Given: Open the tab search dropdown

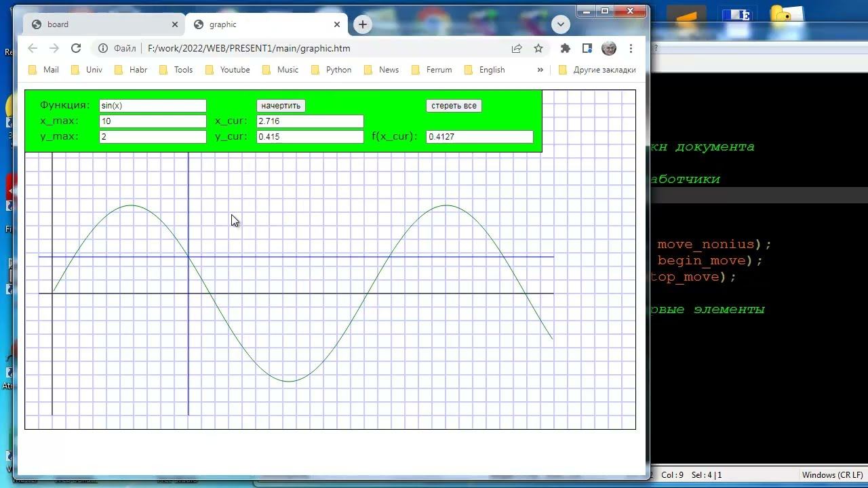Looking at the screenshot, I should (560, 24).
